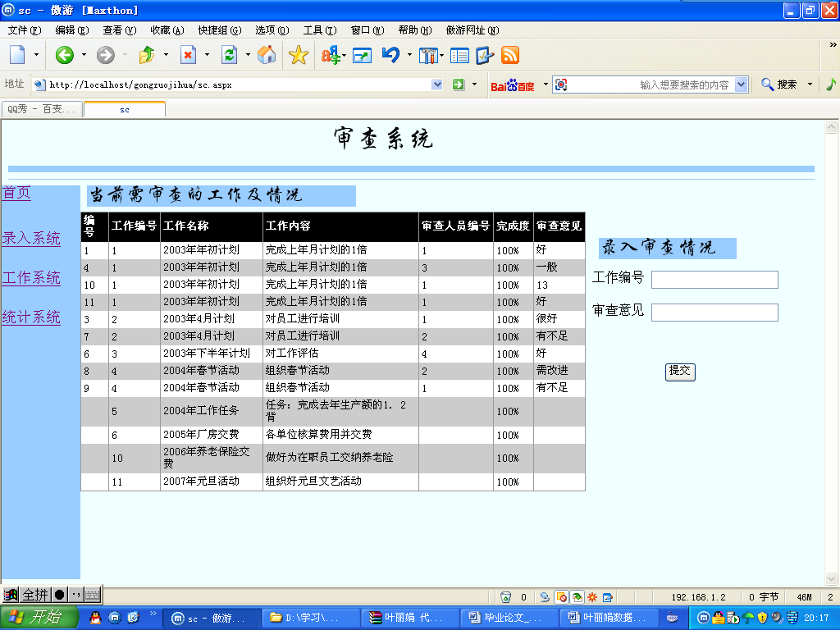
Task: Refresh the page using the refresh icon
Action: [230, 55]
